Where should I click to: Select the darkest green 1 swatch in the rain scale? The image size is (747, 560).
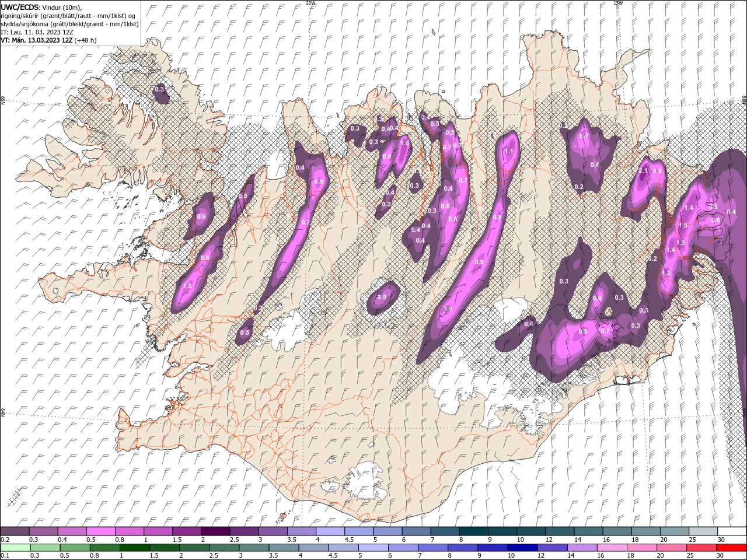pyautogui.click(x=134, y=548)
